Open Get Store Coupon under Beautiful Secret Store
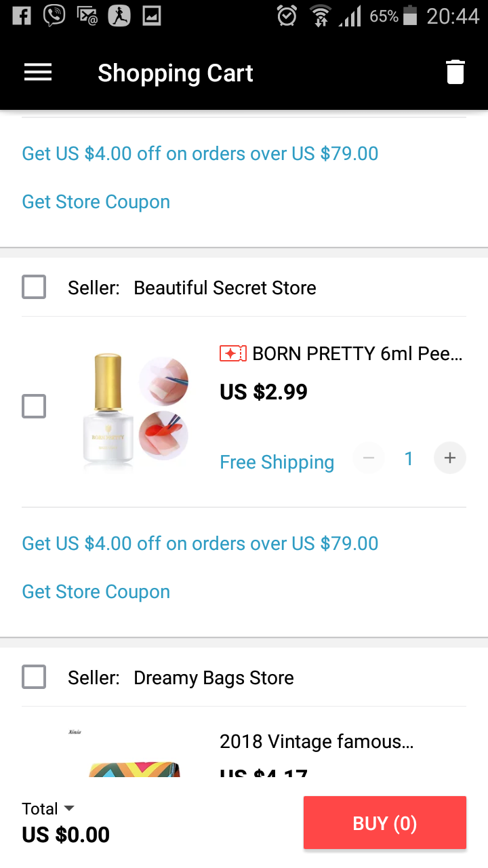488x868 pixels. pos(96,592)
